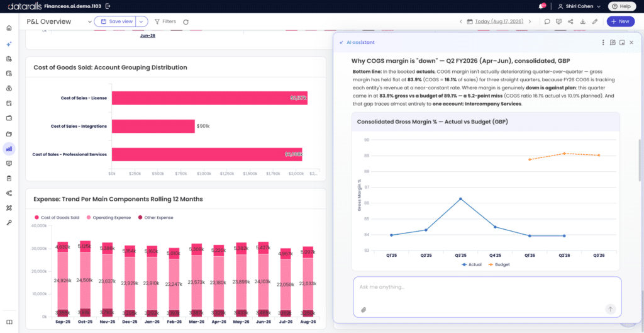Open the Shiri Cohen user menu
The image size is (644, 333).
[x=579, y=6]
